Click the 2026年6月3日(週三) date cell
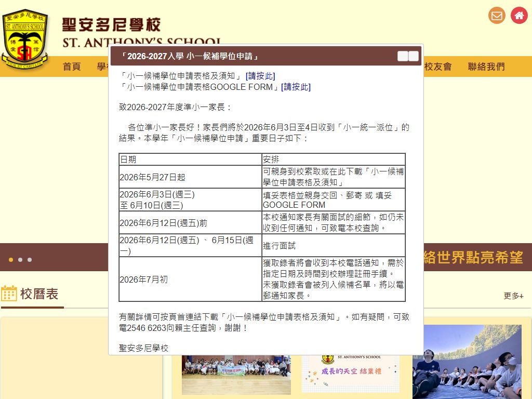This screenshot has width=532, height=399. coord(190,200)
